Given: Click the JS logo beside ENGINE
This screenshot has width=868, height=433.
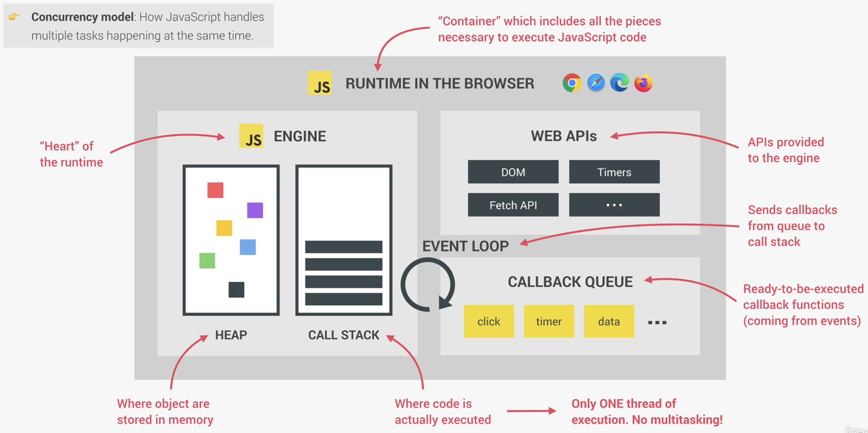Looking at the screenshot, I should [x=251, y=136].
